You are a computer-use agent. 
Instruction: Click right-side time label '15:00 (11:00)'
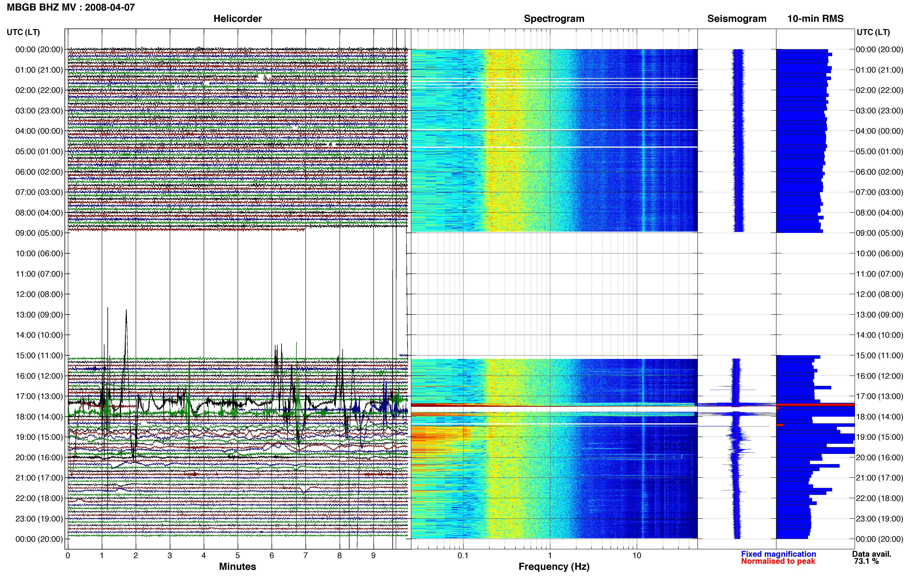click(879, 355)
